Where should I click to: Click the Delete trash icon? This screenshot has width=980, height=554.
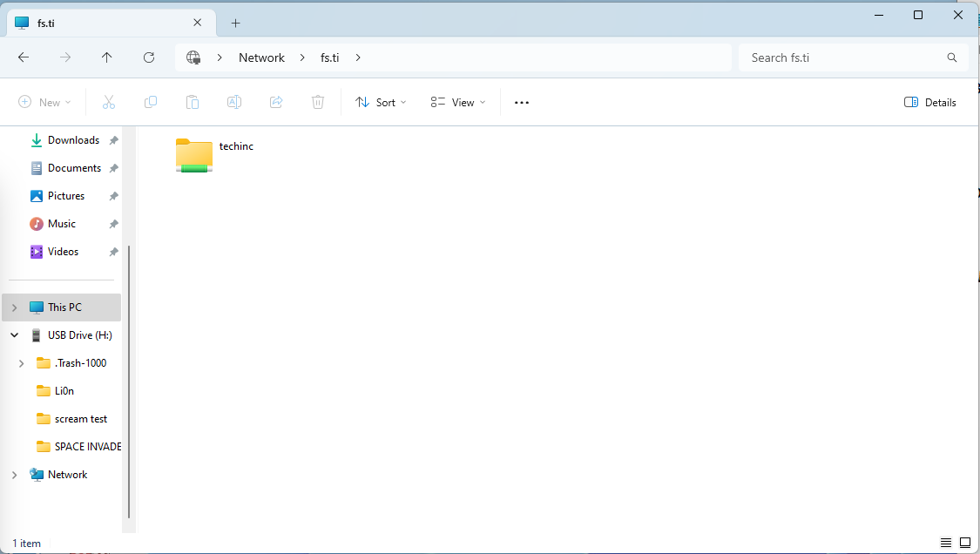click(x=318, y=102)
